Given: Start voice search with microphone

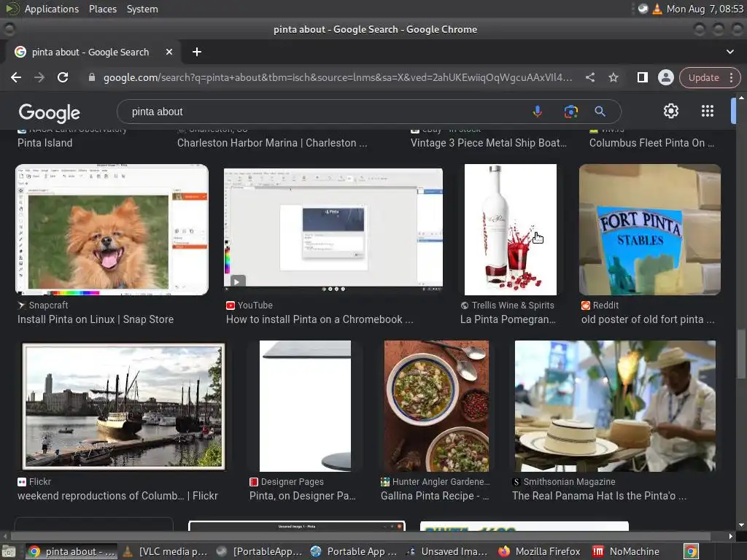Looking at the screenshot, I should click(538, 112).
